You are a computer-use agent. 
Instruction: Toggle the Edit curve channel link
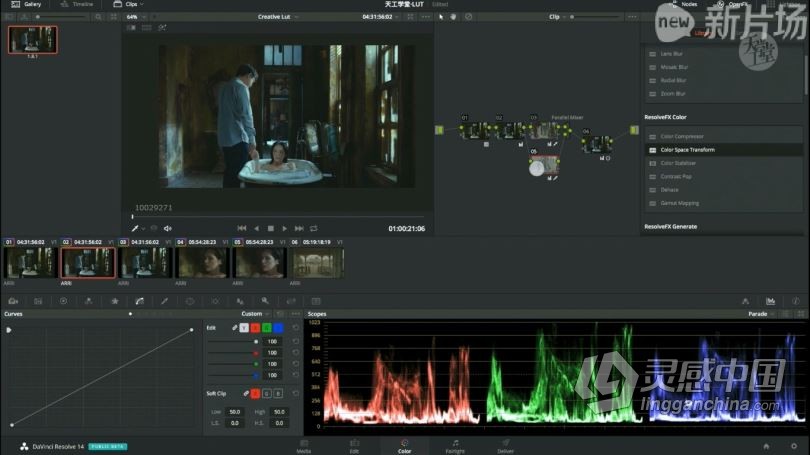click(235, 327)
